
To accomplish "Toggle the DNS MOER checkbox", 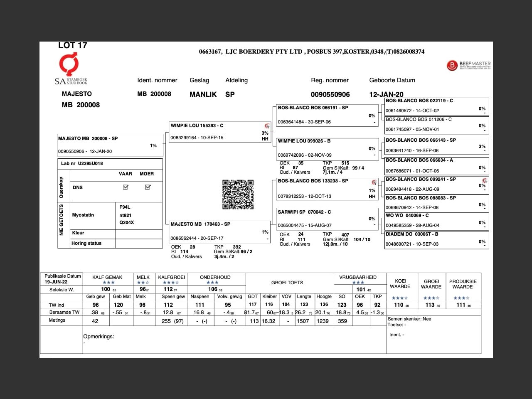I will tap(148, 187).
